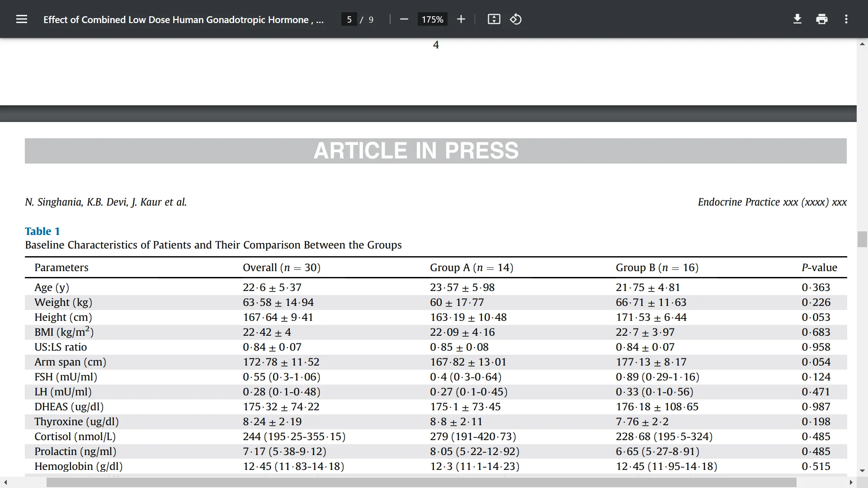Click the 0·987 P-value for DHEAS

(816, 407)
